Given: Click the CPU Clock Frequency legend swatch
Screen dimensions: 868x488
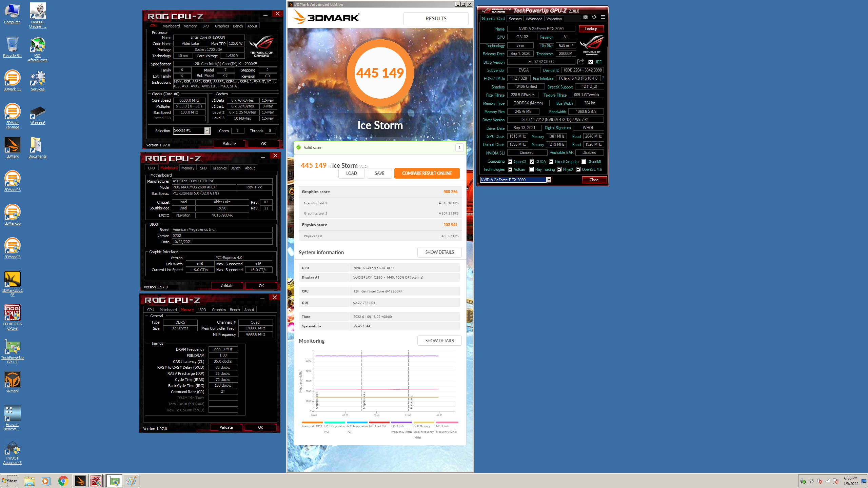Looking at the screenshot, I should click(401, 422).
